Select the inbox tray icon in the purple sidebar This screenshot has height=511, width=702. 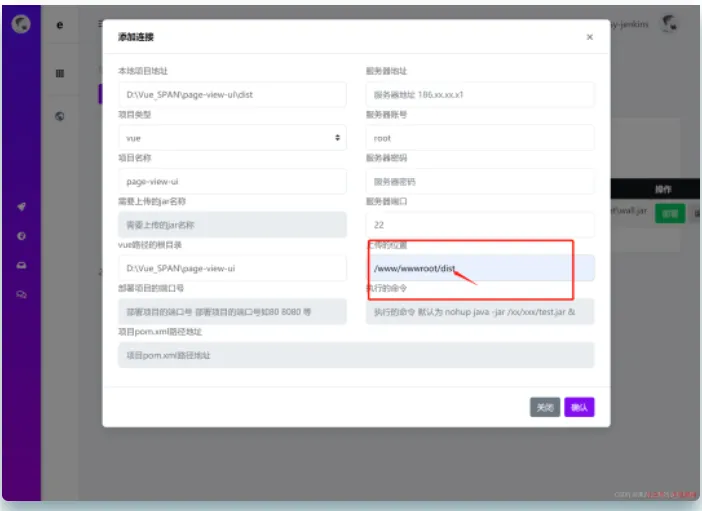click(21, 265)
